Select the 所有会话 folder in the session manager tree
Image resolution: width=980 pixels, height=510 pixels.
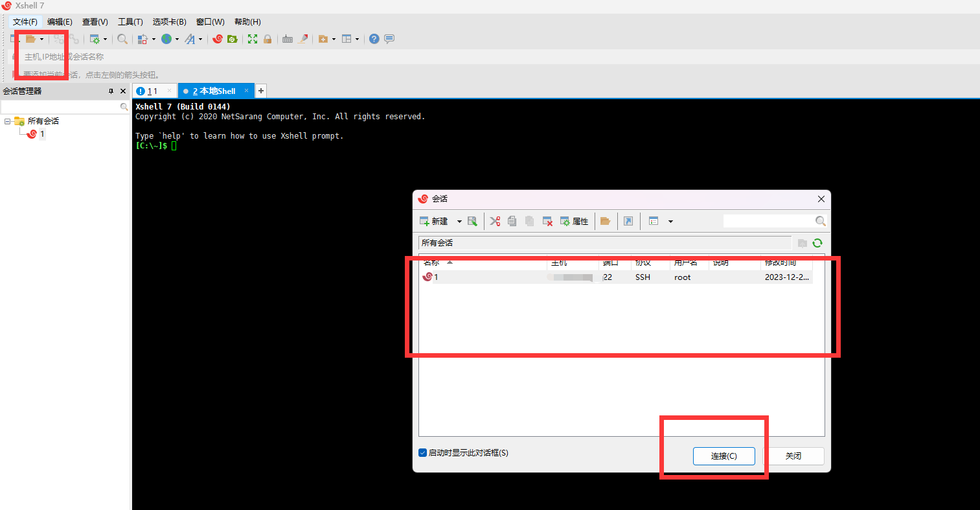tap(43, 121)
